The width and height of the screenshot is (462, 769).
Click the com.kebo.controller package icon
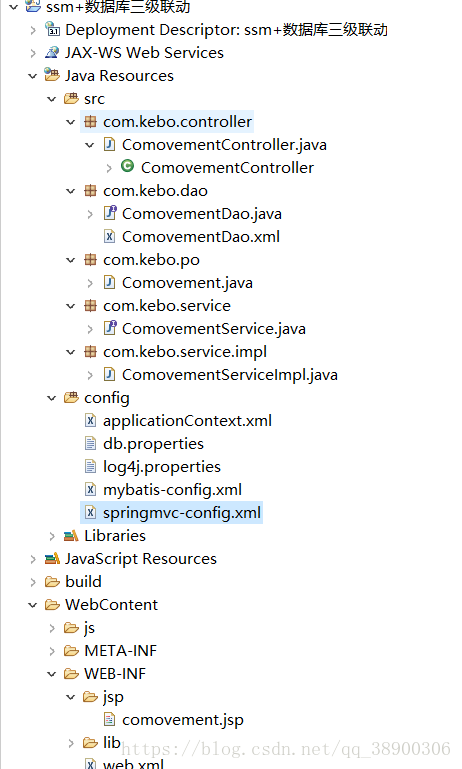[90, 122]
